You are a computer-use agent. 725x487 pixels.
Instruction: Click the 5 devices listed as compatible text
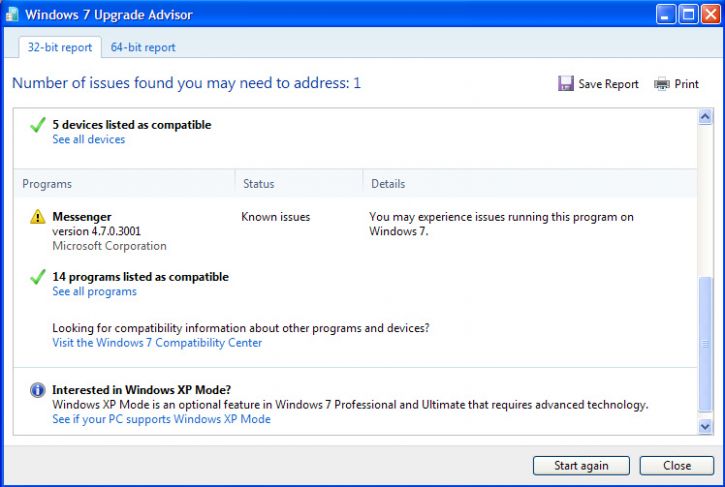[x=132, y=124]
